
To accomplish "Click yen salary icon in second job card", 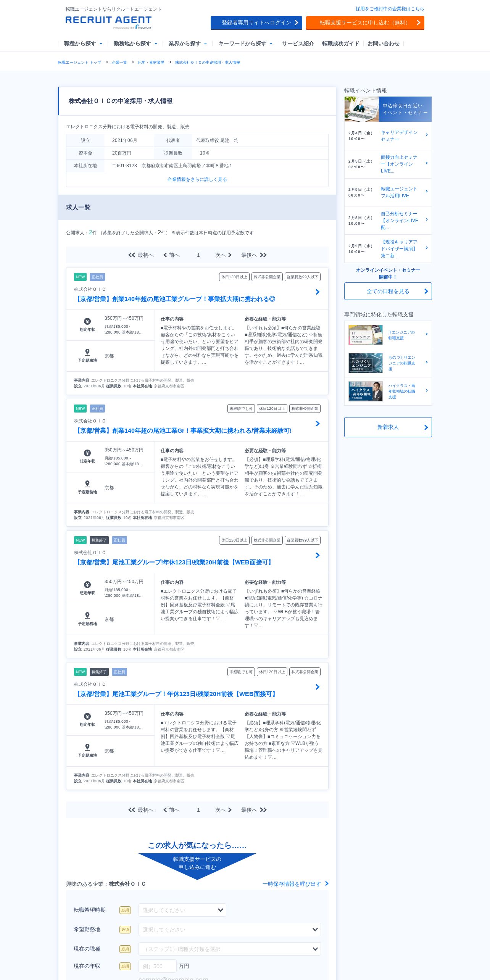I will coord(87,453).
